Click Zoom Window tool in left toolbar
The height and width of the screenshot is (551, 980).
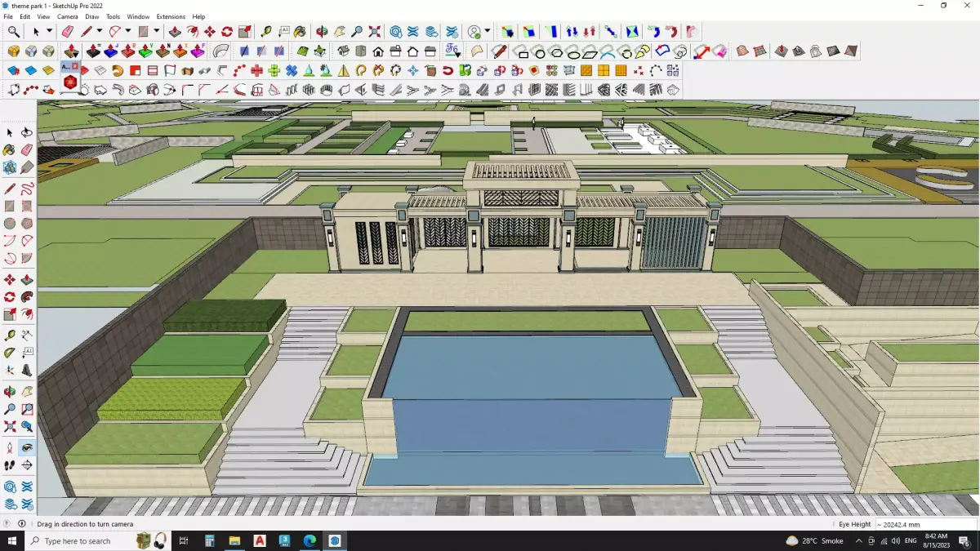[x=27, y=409]
